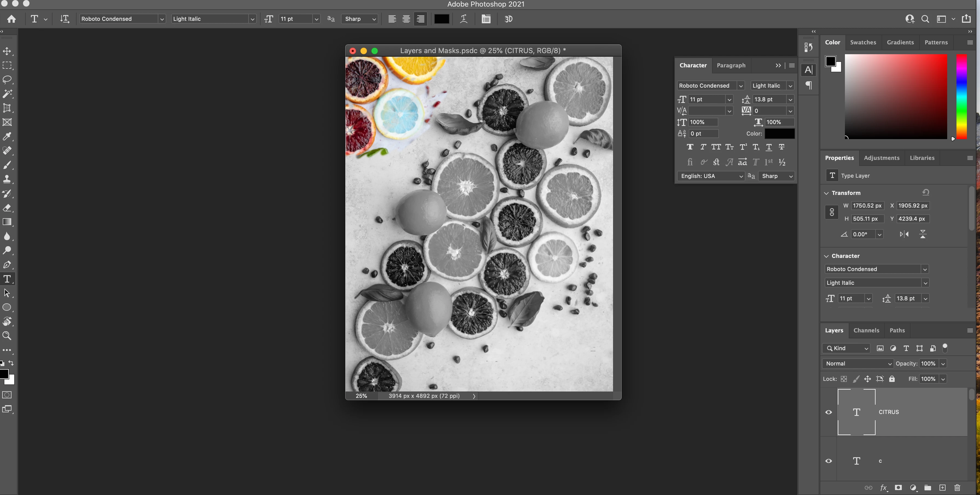
Task: Select the Zoom tool in toolbar
Action: [7, 335]
